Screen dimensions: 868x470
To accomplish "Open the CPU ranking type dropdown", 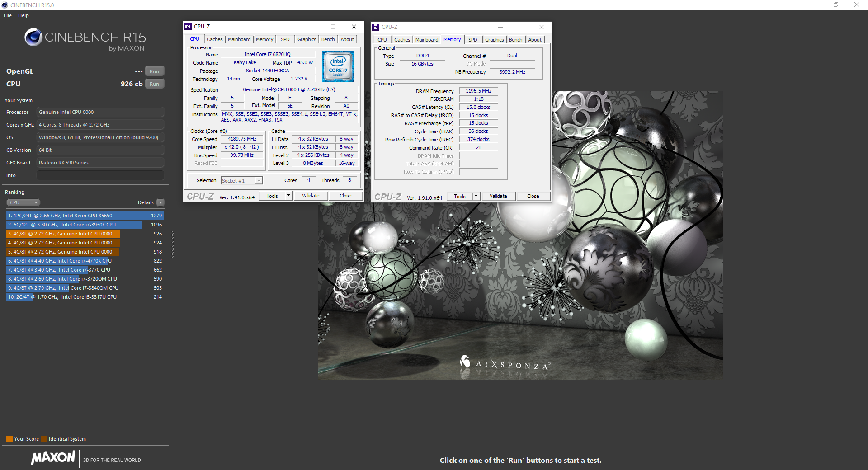I will [x=24, y=202].
